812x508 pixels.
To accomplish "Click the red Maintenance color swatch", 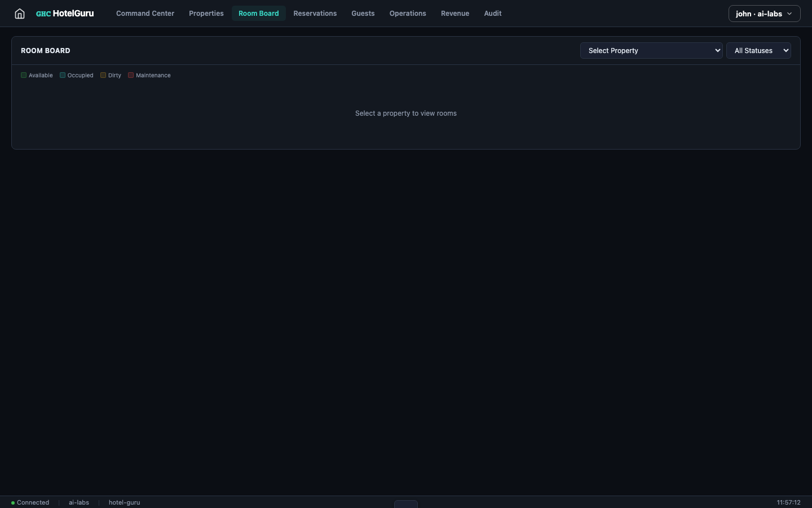I will (x=131, y=75).
